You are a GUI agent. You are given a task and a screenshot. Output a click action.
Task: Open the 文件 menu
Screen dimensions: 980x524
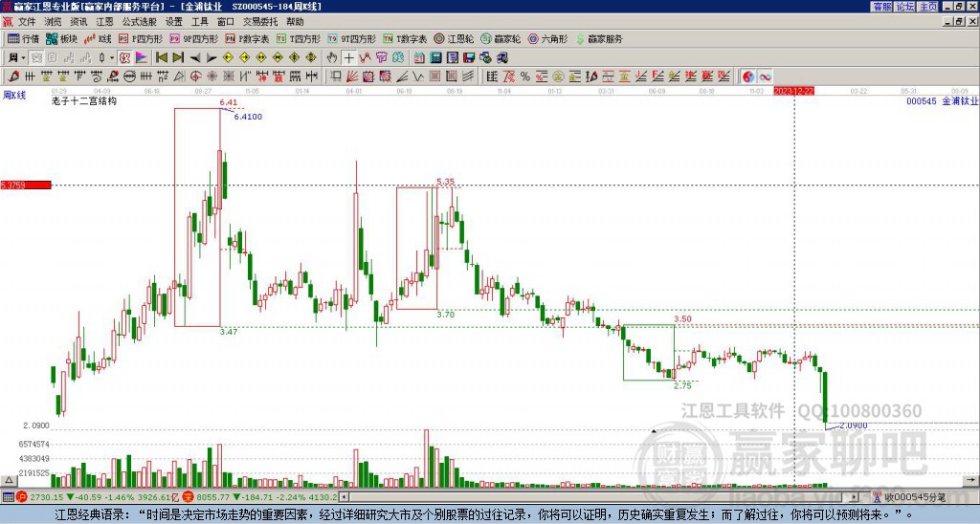pos(27,22)
